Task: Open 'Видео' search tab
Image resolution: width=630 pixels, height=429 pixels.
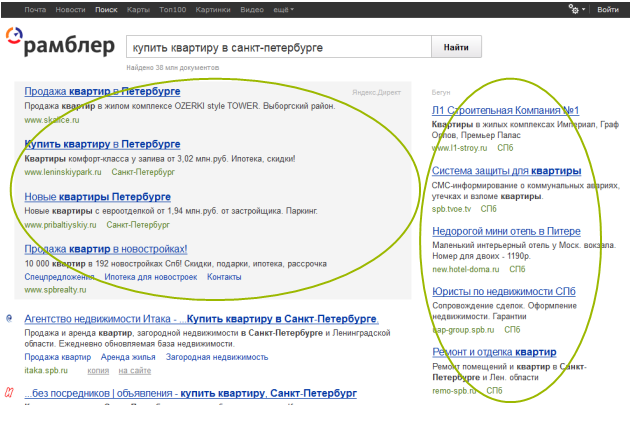Action: (x=252, y=8)
